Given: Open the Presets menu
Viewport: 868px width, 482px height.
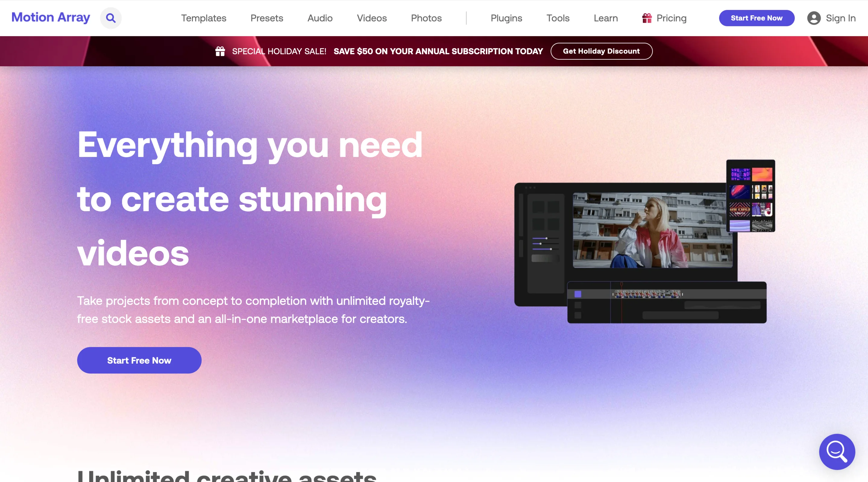Looking at the screenshot, I should pos(266,18).
